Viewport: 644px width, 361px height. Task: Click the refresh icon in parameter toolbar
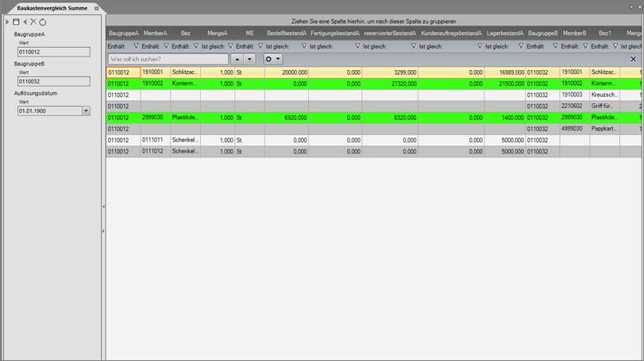[x=43, y=21]
